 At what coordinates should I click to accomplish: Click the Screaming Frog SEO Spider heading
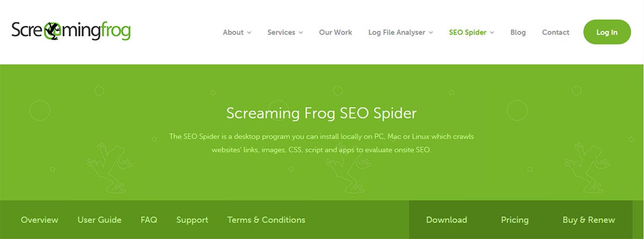click(321, 114)
